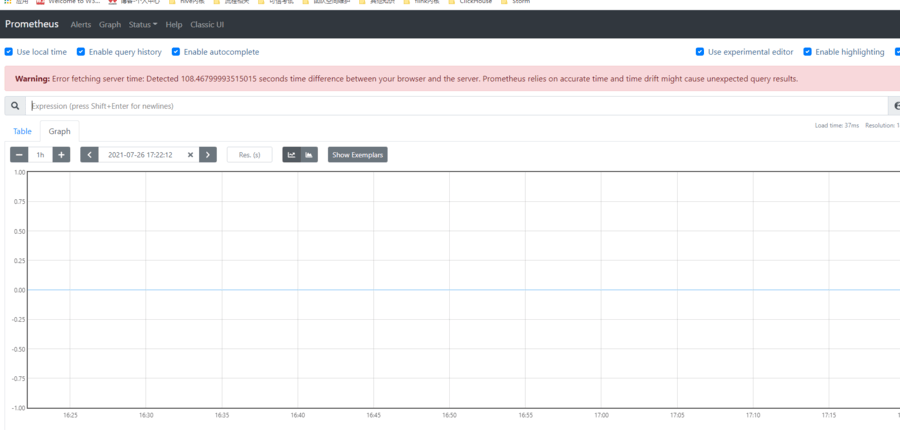
Task: Click the 'Load time: 37ms' text
Action: pos(837,126)
